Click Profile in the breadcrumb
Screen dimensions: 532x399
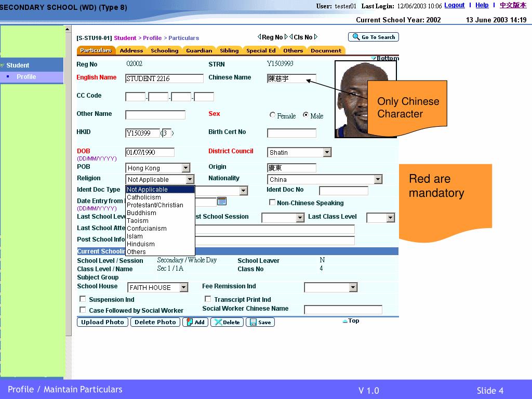click(x=152, y=38)
